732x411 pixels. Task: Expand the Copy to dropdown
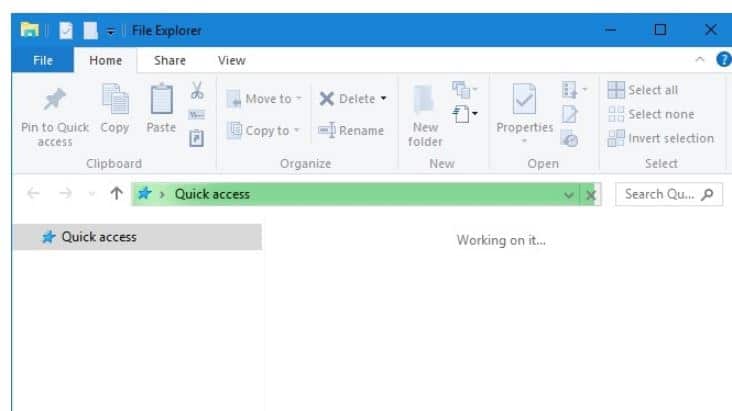pos(297,131)
